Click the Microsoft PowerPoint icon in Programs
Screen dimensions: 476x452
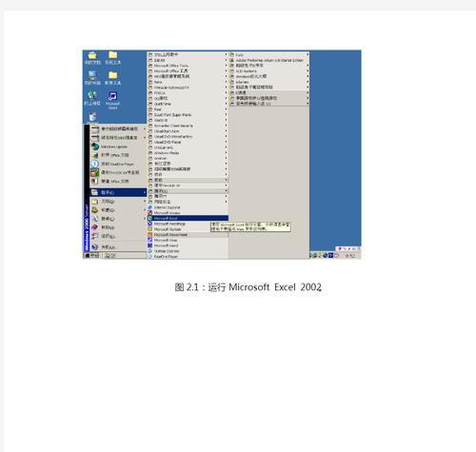click(x=150, y=235)
